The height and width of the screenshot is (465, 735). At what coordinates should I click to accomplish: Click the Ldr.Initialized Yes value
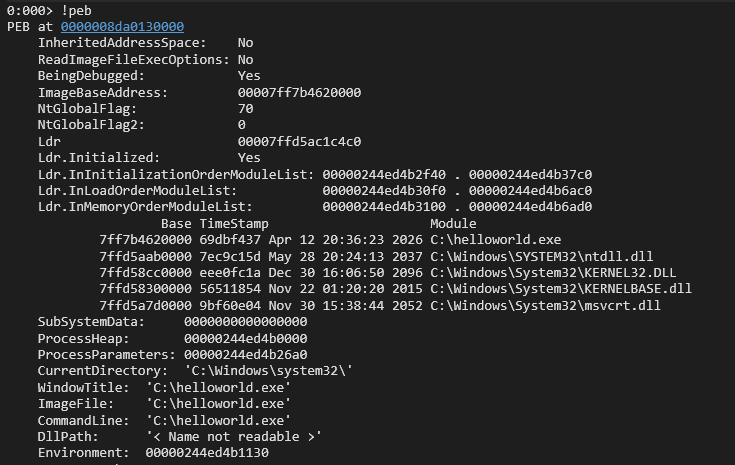pyautogui.click(x=249, y=157)
